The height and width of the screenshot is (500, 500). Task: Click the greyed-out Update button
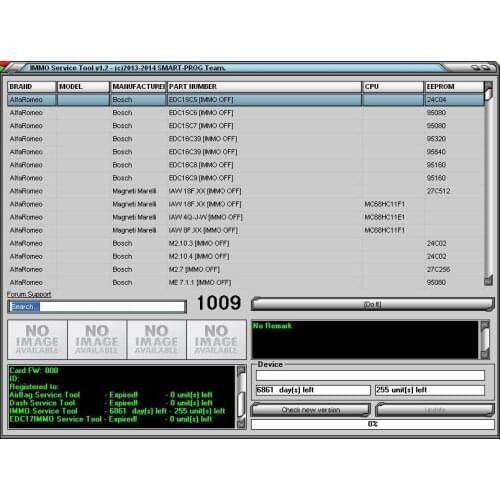click(435, 410)
